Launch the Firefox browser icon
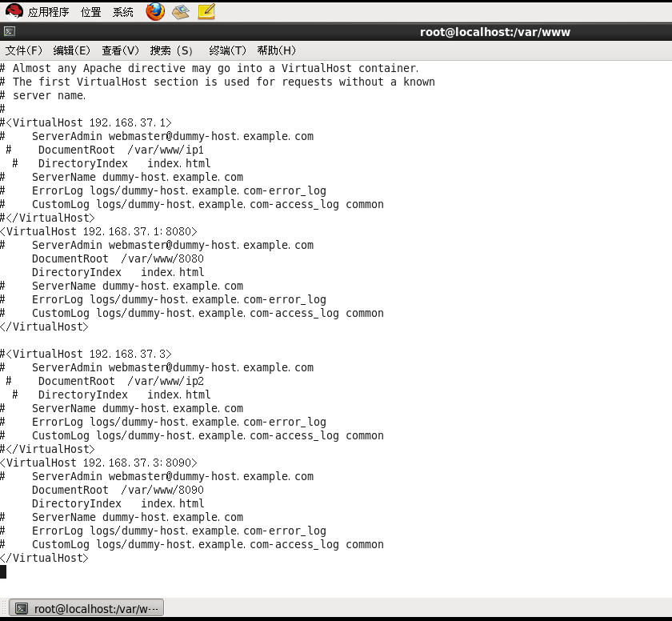 click(x=155, y=11)
